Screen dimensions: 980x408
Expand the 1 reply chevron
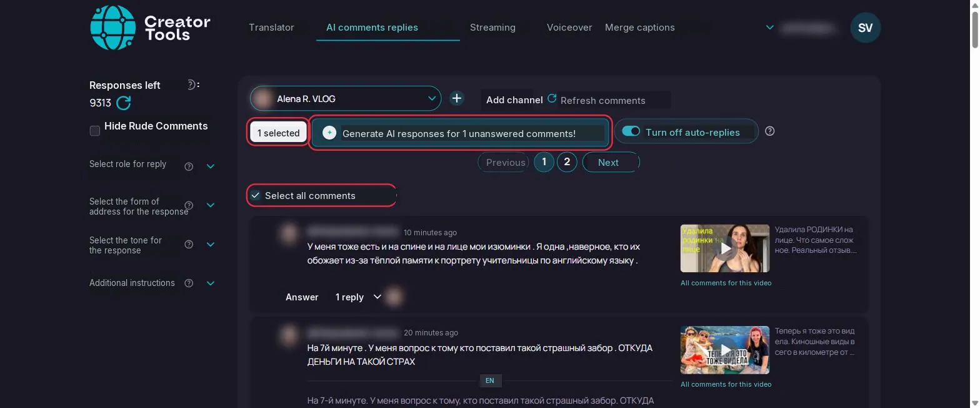(x=377, y=297)
